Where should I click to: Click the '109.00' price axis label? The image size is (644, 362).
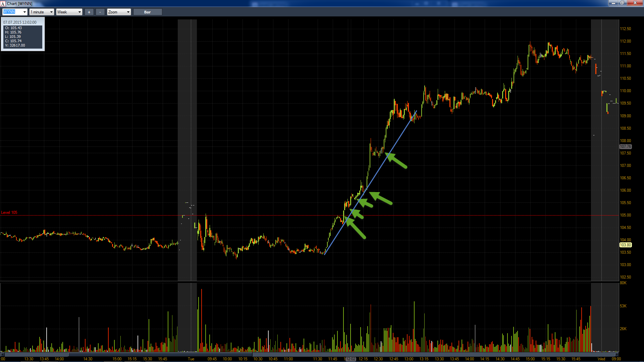625,116
